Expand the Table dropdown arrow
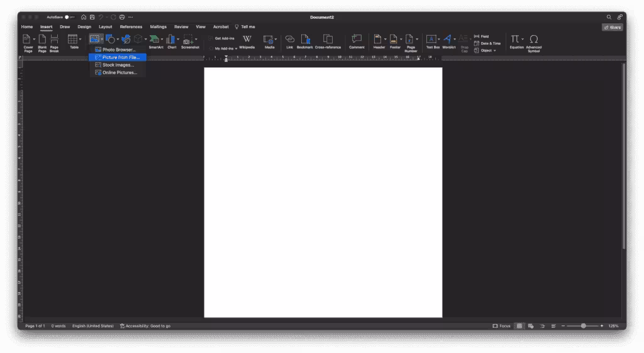Viewport: 644px width, 353px height. pyautogui.click(x=80, y=40)
